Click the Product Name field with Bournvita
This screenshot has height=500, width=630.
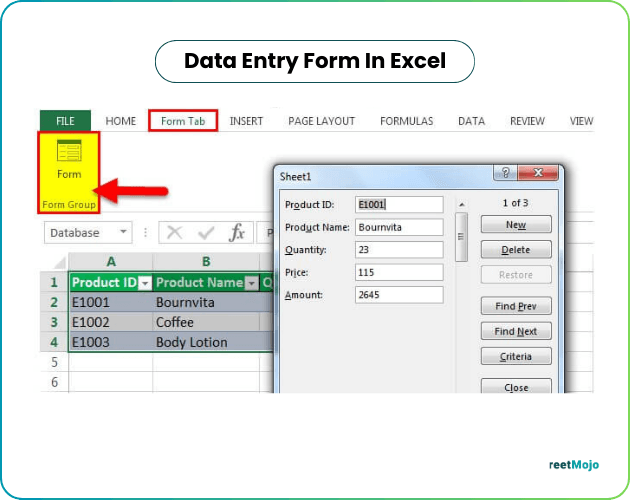(x=399, y=227)
